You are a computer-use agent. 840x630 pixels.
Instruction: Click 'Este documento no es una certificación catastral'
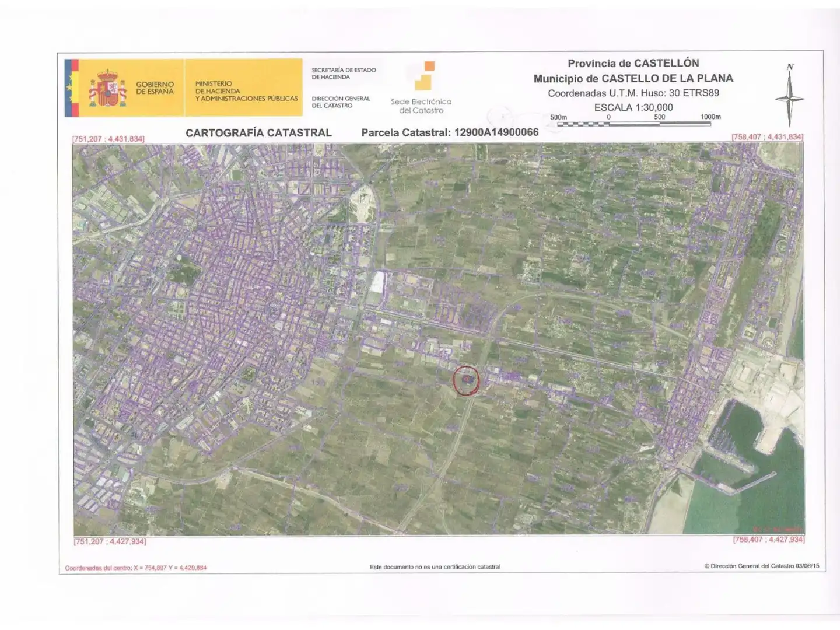[435, 566]
